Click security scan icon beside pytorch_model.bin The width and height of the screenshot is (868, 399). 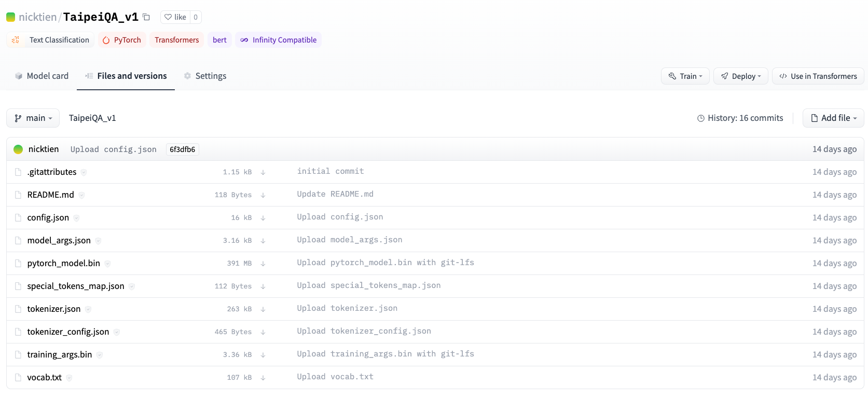coord(107,264)
